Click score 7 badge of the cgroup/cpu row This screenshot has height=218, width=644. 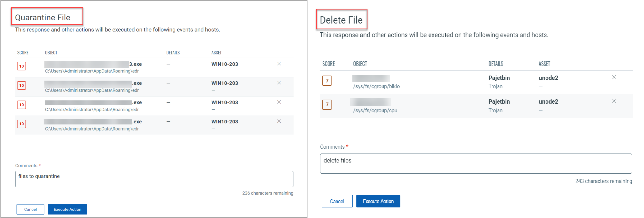coord(327,104)
